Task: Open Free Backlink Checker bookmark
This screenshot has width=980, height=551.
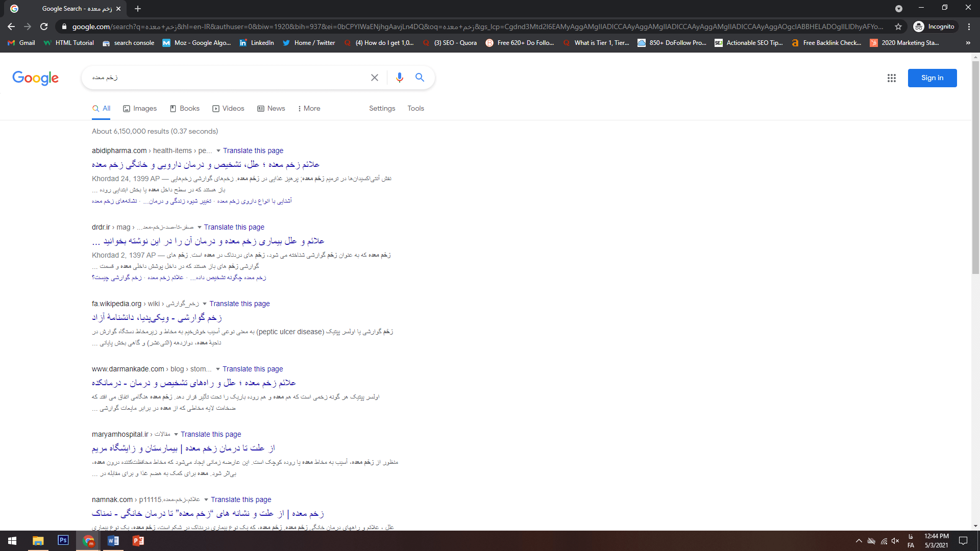Action: coord(826,43)
